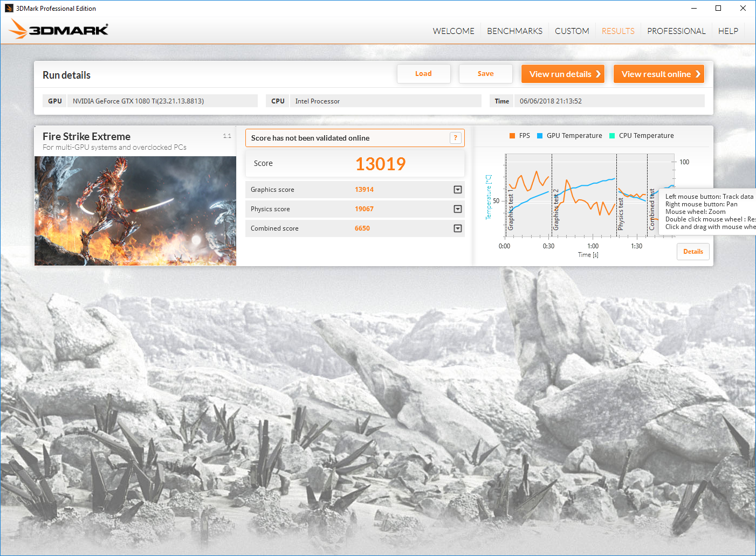The height and width of the screenshot is (556, 756).
Task: Click 'For multi-GPU systems and overclocked PCs' subtitle
Action: click(x=114, y=147)
